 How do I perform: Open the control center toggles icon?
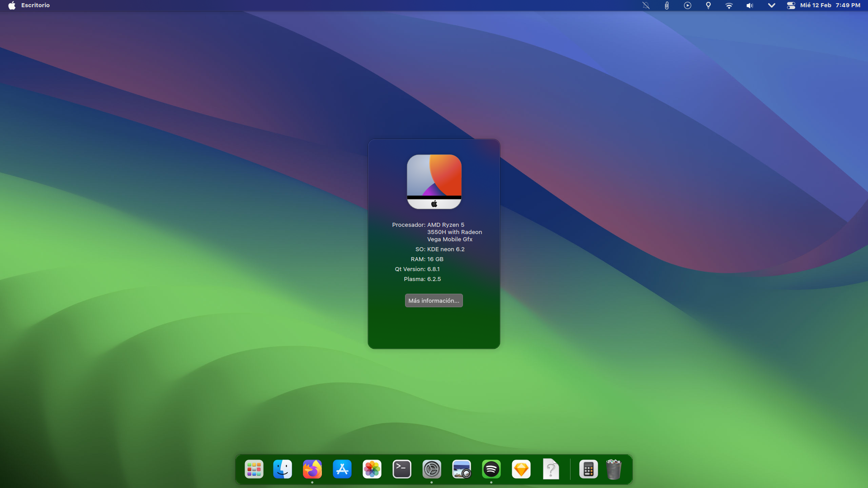(791, 5)
